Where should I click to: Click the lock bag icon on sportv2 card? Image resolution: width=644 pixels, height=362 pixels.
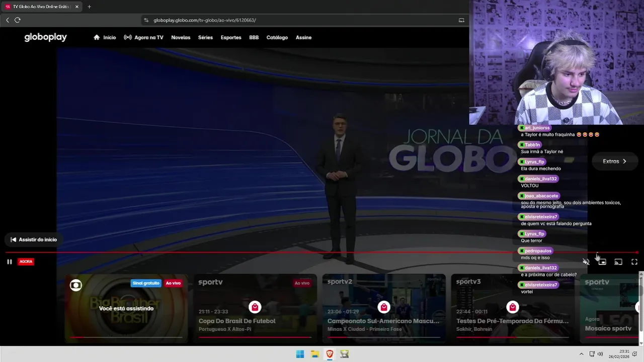tap(384, 307)
